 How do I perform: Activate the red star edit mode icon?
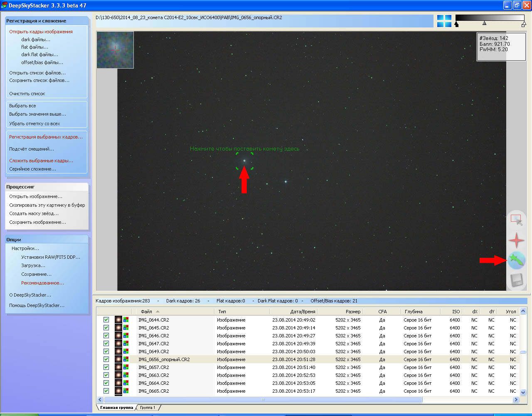point(516,240)
